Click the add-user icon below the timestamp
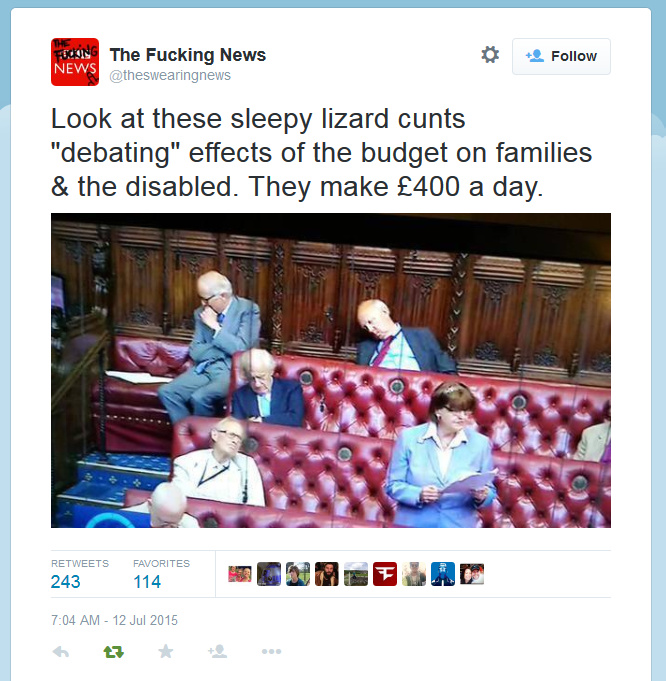Viewport: 666px width, 681px height. pos(218,651)
